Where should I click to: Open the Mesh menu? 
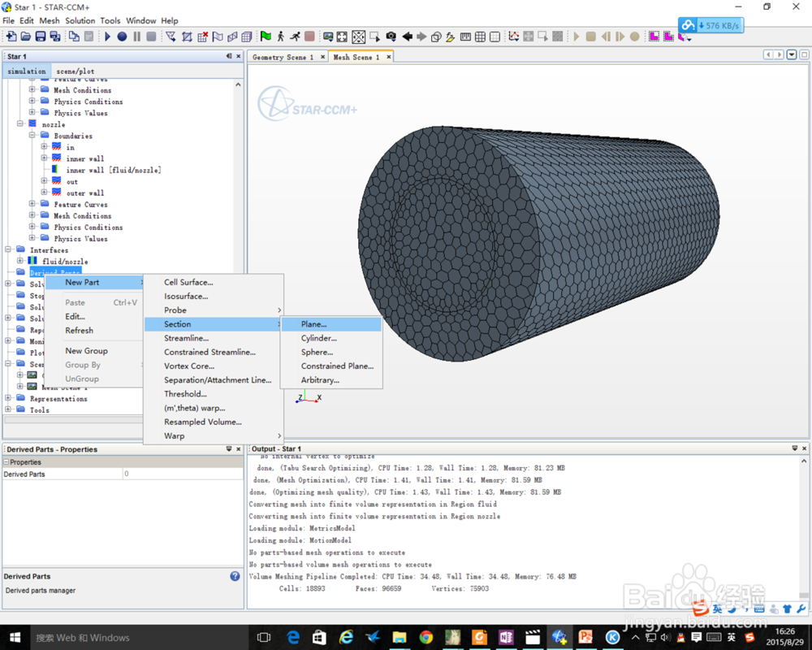[x=50, y=21]
